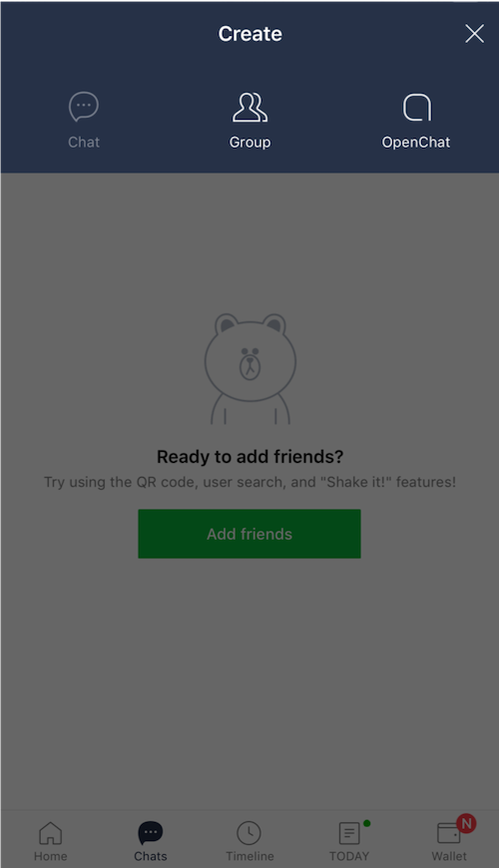Viewport: 499px width, 868px height.
Task: Open the OpenChat bubble icon
Action: pos(416,108)
